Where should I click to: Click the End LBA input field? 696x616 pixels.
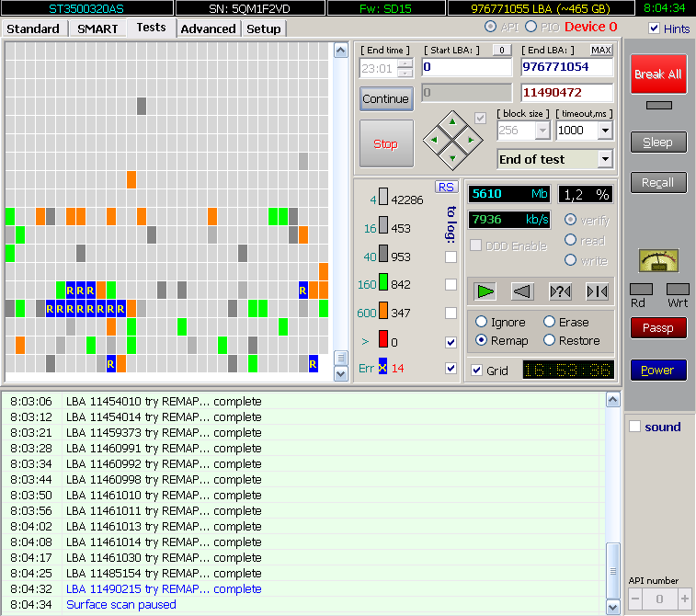pos(567,67)
